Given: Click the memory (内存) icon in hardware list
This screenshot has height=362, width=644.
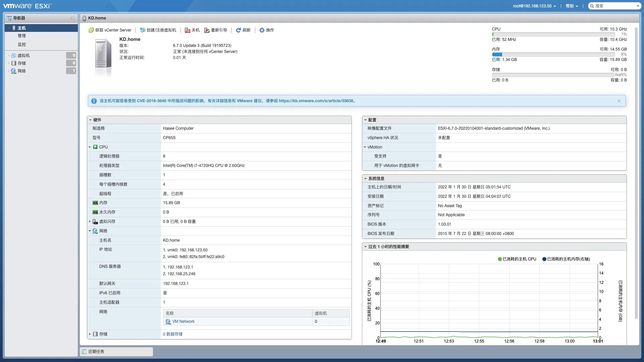Looking at the screenshot, I should pyautogui.click(x=95, y=203).
